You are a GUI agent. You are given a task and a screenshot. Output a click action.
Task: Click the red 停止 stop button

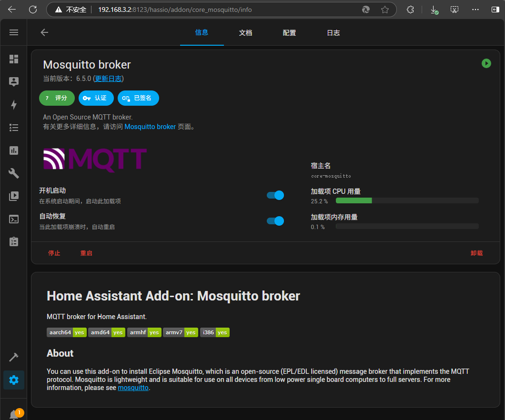[54, 253]
